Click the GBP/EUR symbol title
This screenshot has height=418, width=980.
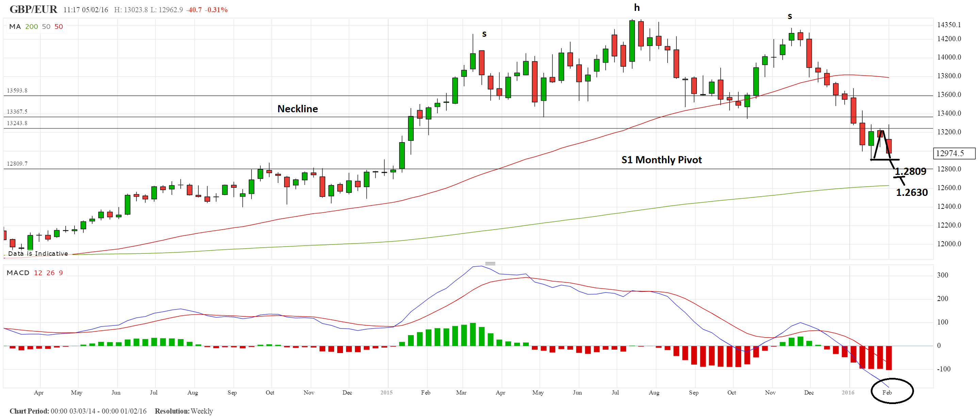[x=33, y=9]
